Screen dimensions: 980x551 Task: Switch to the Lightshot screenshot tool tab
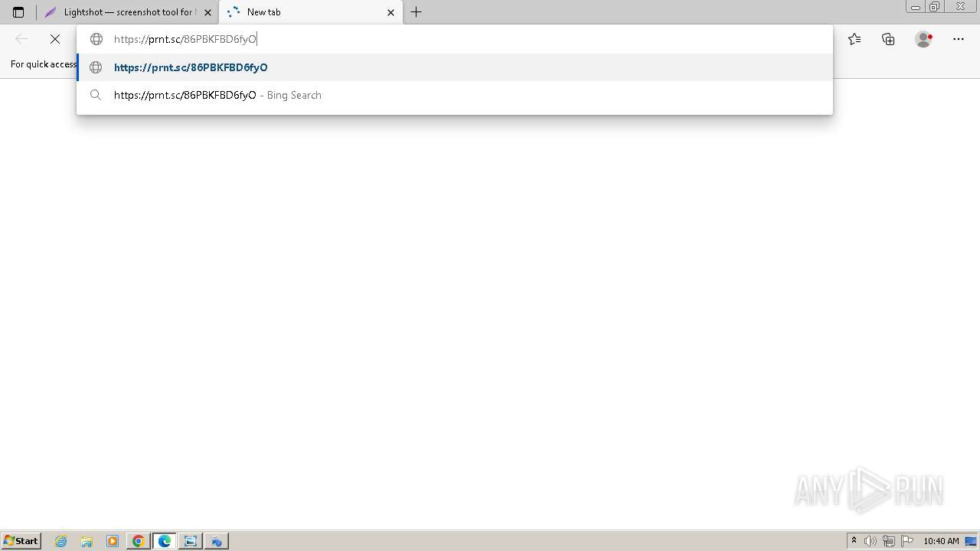(x=127, y=12)
